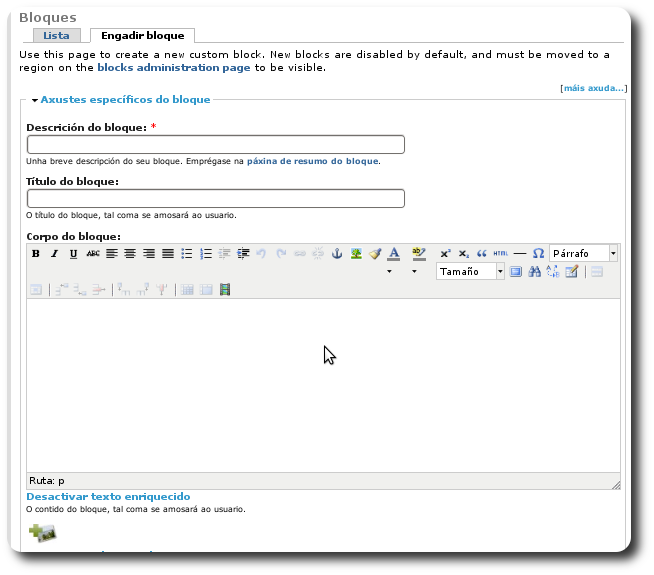This screenshot has width=654, height=575.
Task: Select the Engadir bloque tab
Action: click(143, 36)
